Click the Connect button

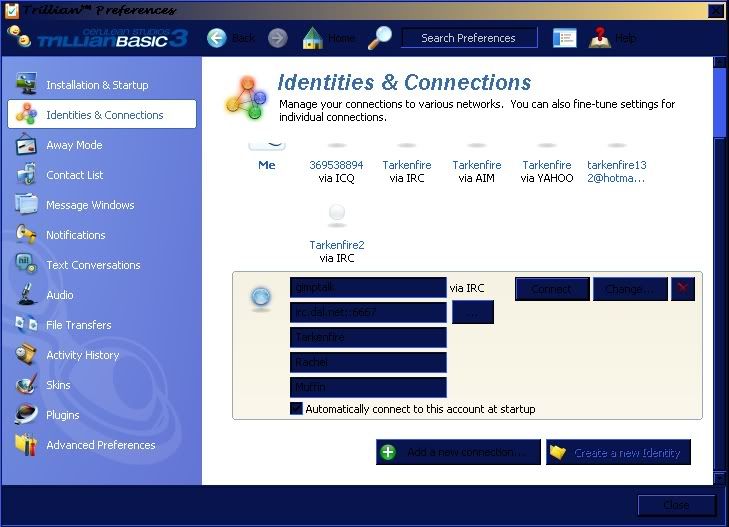point(552,289)
